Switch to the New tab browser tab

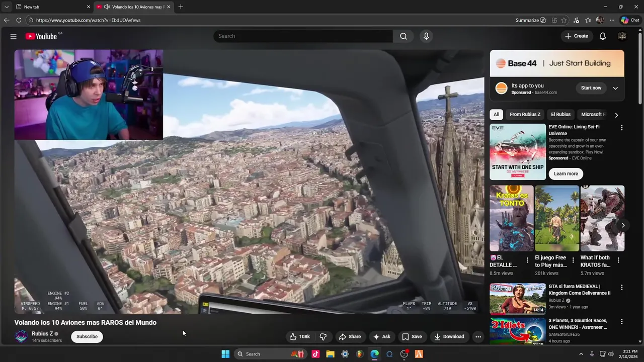(53, 7)
